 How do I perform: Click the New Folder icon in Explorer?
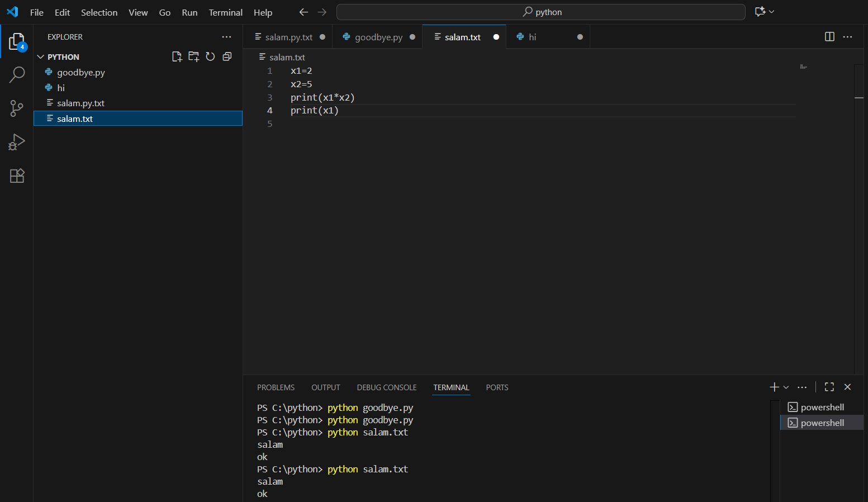coord(194,56)
